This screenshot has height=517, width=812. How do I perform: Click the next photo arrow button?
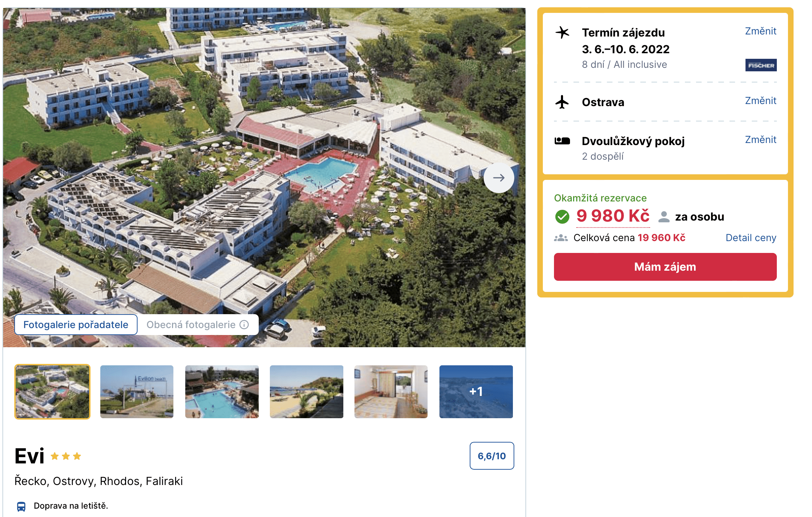pyautogui.click(x=499, y=178)
